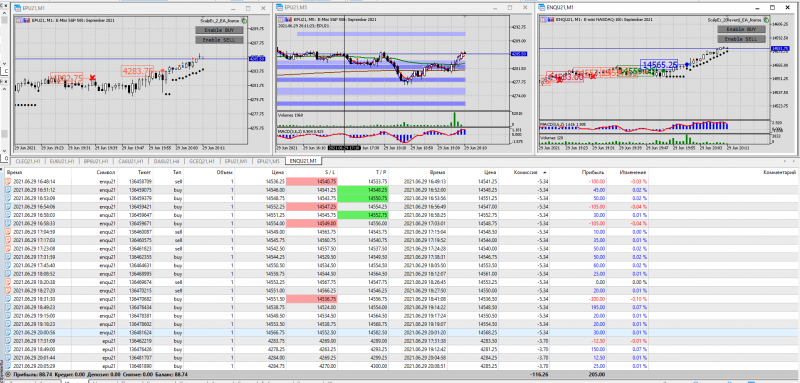Viewport: 800px width, 383px height.
Task: Click the sell deal icon at 18:27:20 row
Action: [8, 290]
